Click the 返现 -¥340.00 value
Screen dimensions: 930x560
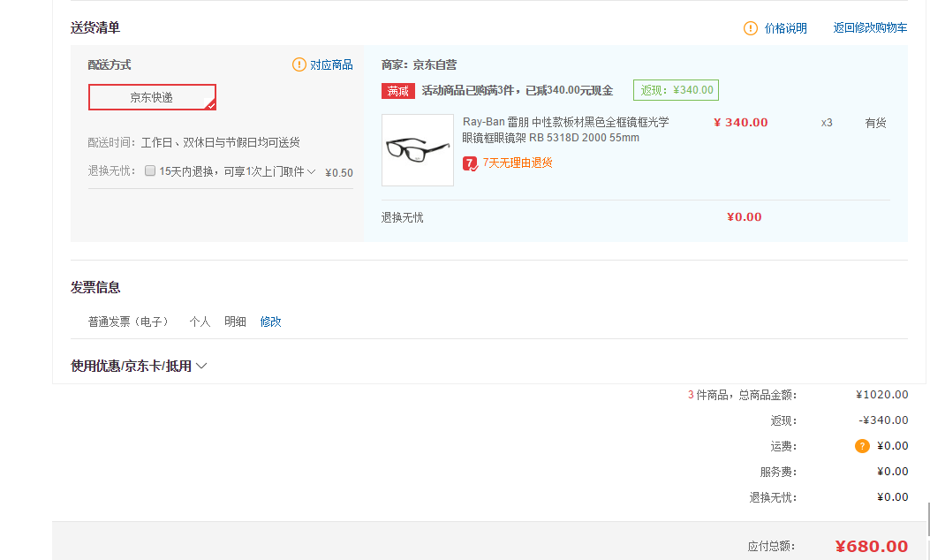(883, 420)
